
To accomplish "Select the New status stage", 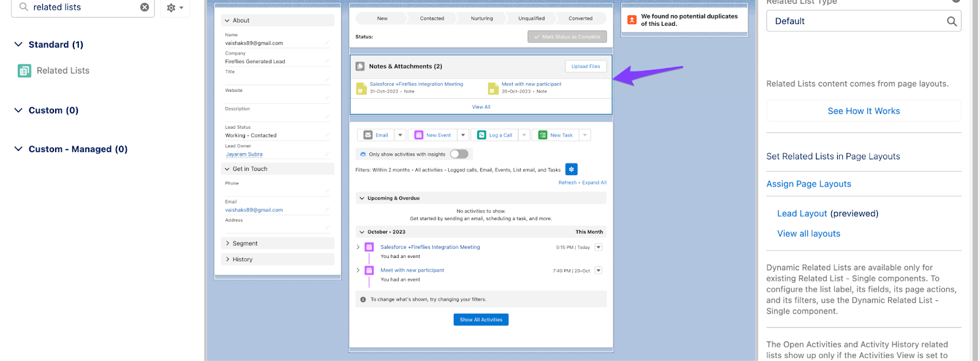I will 382,18.
